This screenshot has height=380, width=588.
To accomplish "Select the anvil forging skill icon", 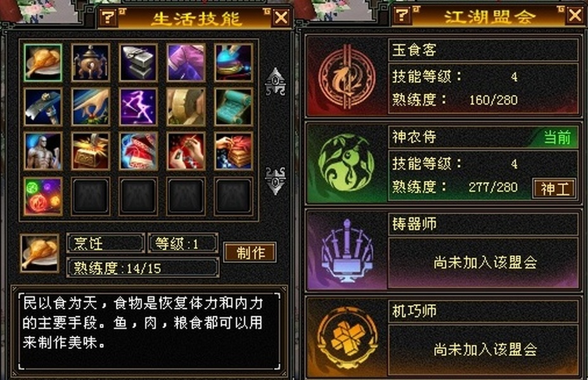I will click(138, 63).
